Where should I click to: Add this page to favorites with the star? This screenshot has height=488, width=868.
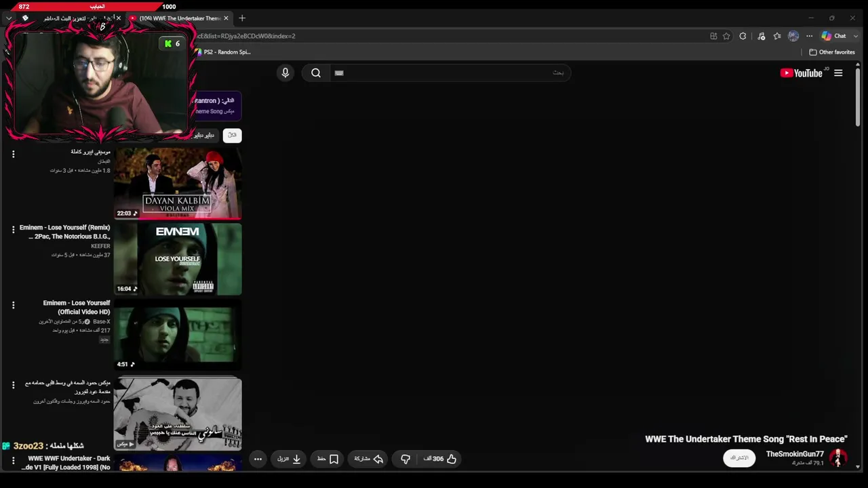click(x=726, y=36)
